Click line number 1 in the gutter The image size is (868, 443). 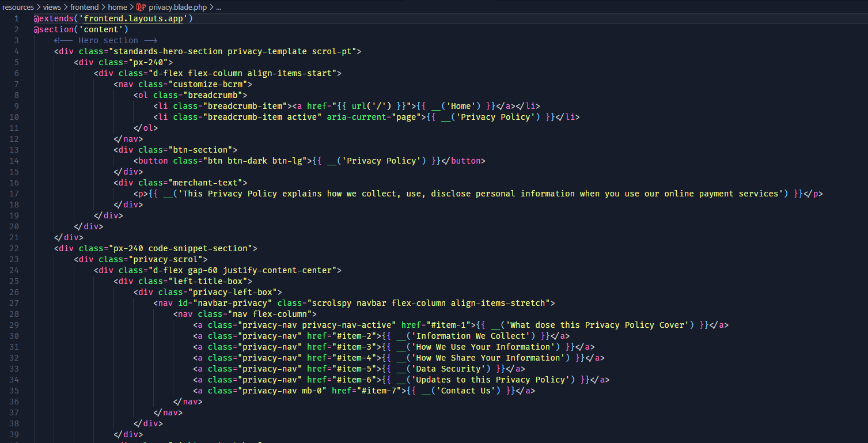coord(16,18)
